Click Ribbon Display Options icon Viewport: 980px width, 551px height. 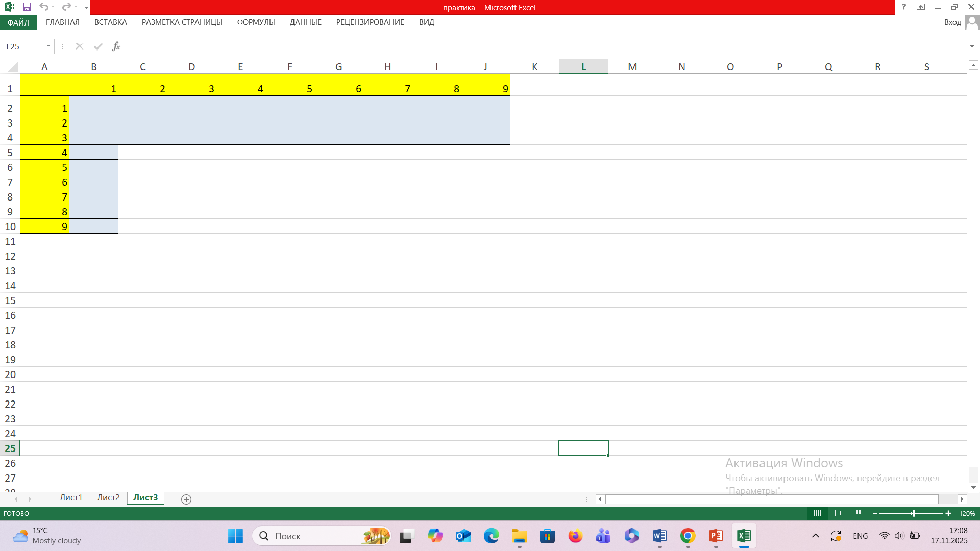tap(921, 7)
